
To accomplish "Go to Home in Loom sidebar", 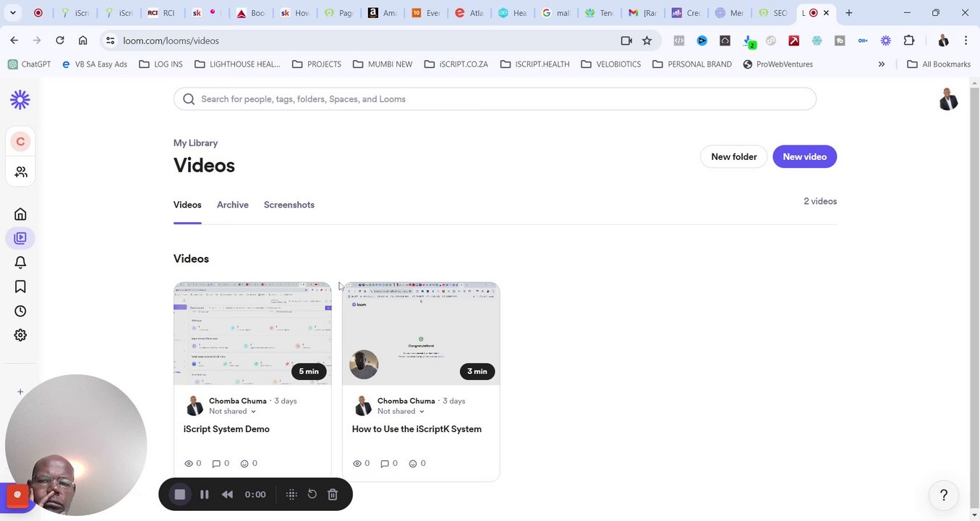I will [x=20, y=214].
